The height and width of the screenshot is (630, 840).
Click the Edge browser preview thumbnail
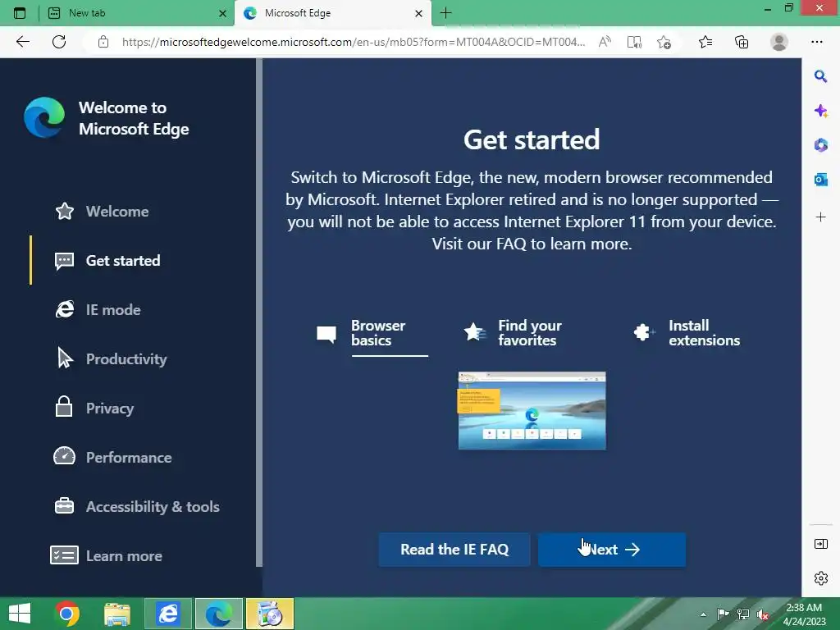532,410
